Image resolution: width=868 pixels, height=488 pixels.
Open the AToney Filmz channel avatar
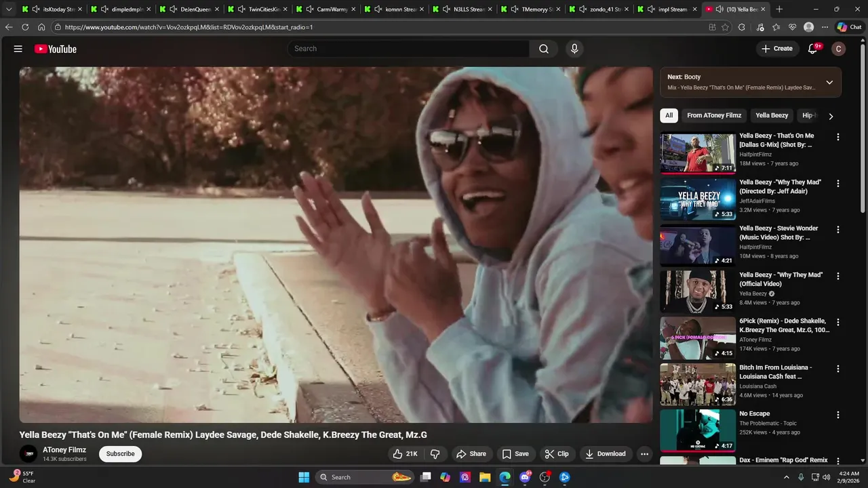pyautogui.click(x=28, y=454)
